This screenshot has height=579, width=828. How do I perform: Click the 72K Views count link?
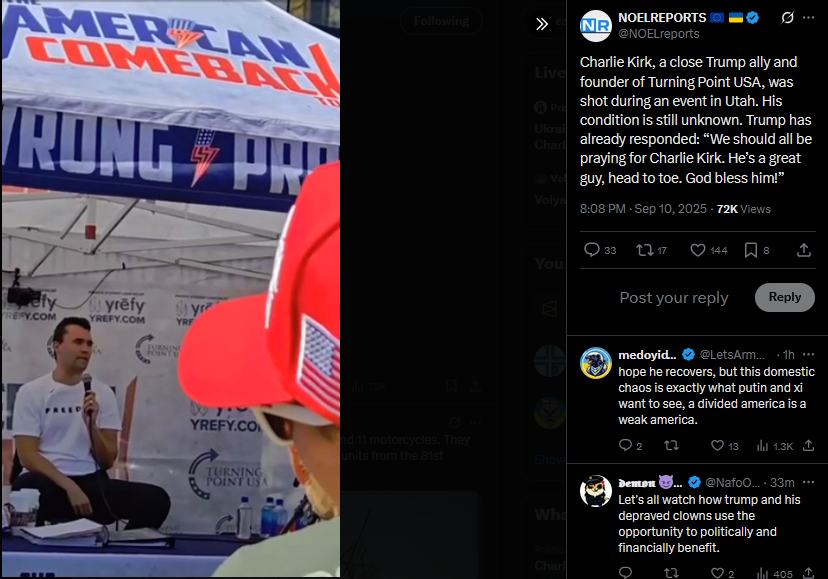pyautogui.click(x=743, y=209)
